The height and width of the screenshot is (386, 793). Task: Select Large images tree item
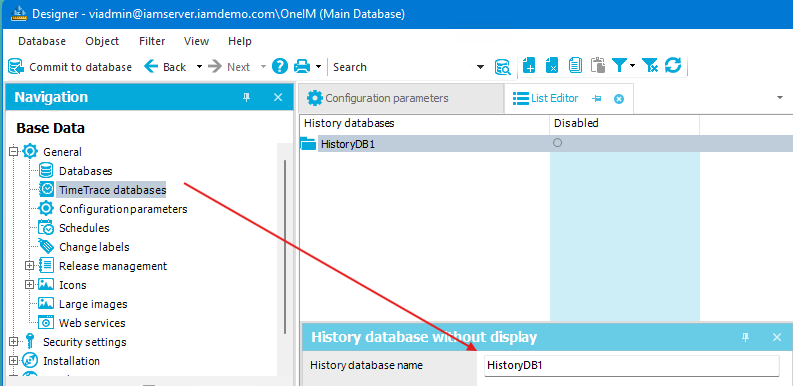click(93, 304)
